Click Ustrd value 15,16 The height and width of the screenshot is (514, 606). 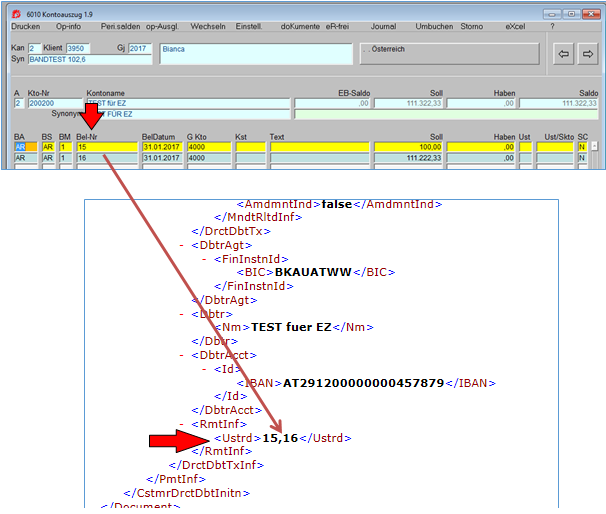point(280,438)
